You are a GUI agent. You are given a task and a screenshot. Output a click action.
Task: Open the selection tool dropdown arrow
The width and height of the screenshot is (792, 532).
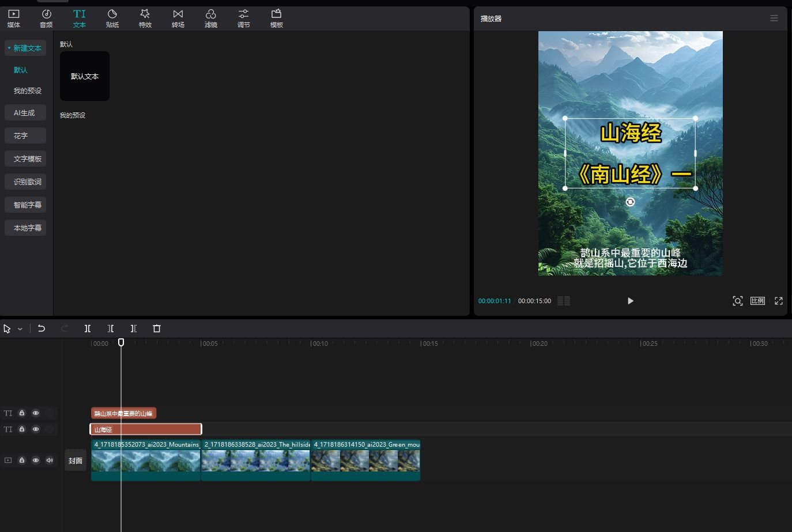click(x=20, y=329)
